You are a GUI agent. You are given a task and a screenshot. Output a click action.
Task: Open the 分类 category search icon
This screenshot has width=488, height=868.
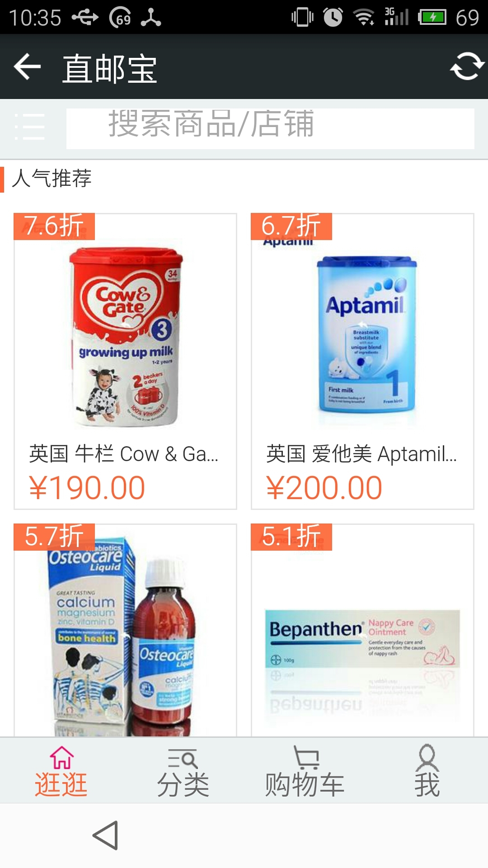183,758
